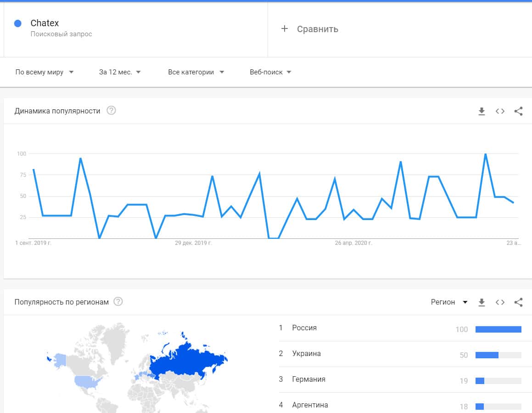Expand the За 12 мес. time range
532x413 pixels.
pos(120,72)
